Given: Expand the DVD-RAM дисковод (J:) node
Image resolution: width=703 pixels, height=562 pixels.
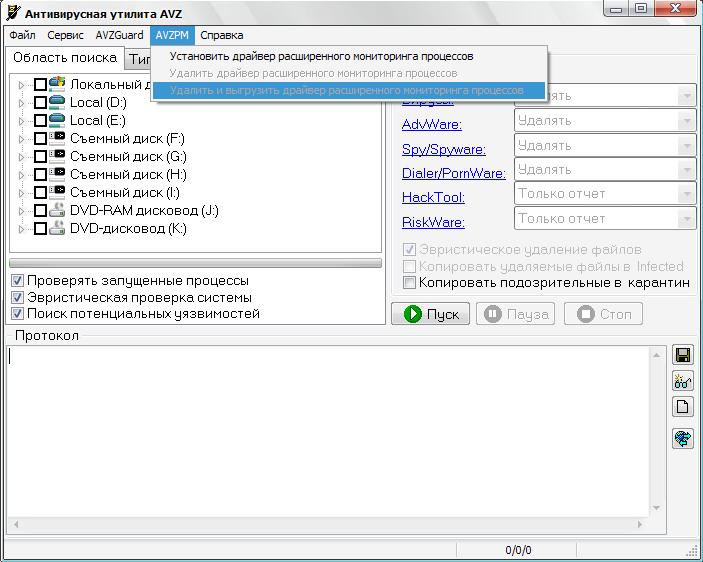Looking at the screenshot, I should tap(21, 211).
